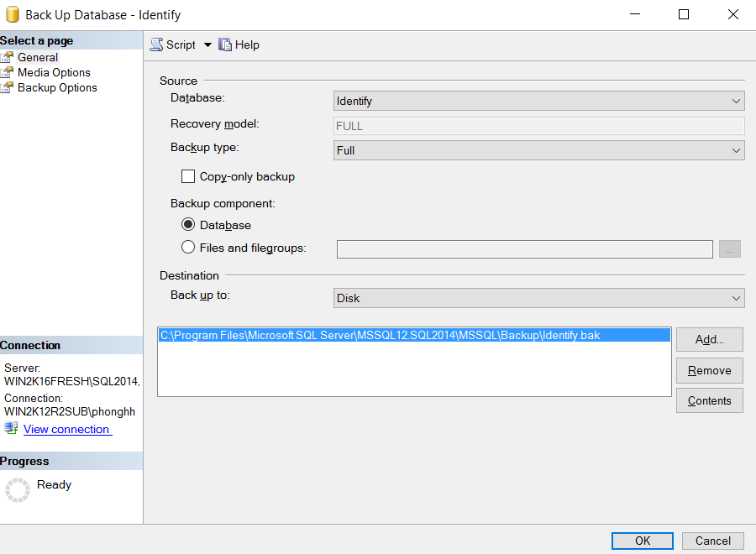756x554 pixels.
Task: Open the Help icon in toolbar
Action: [x=225, y=45]
